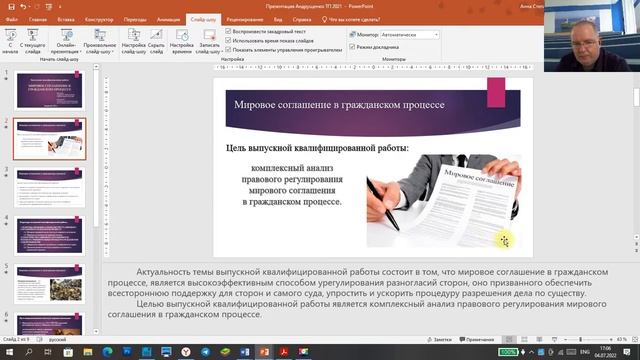Open Task View in taskbar
640x360 pixels.
click(x=48, y=352)
